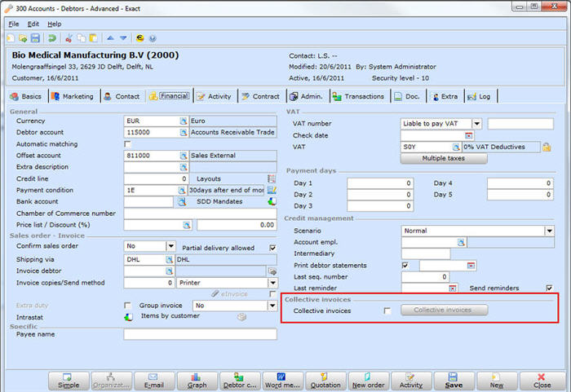The height and width of the screenshot is (392, 571).
Task: Open the File menu
Action: pos(14,24)
